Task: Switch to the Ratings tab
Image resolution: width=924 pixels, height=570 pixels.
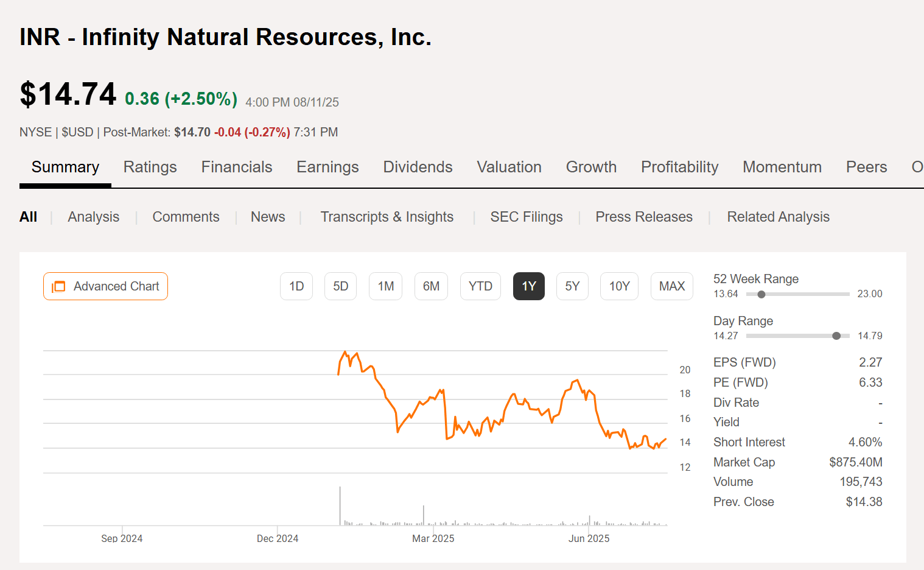Action: coord(150,167)
